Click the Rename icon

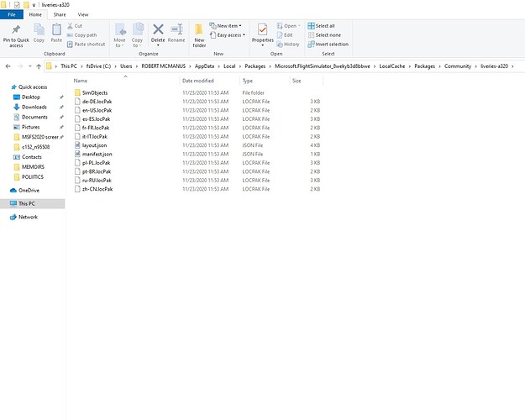tap(176, 29)
